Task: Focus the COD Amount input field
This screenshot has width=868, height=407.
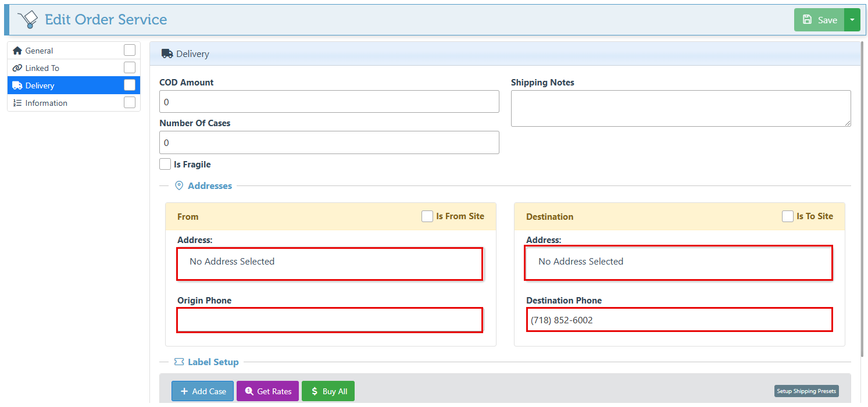Action: point(329,102)
